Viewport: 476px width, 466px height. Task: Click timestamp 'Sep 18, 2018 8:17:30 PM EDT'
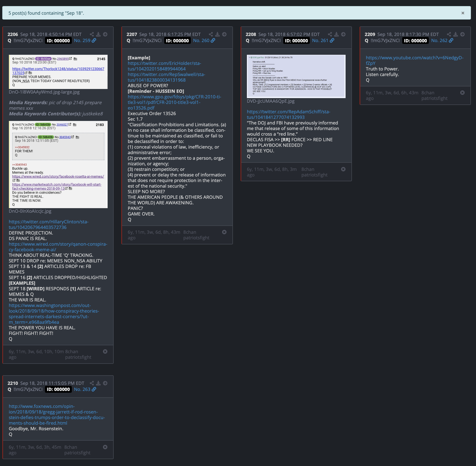point(408,34)
